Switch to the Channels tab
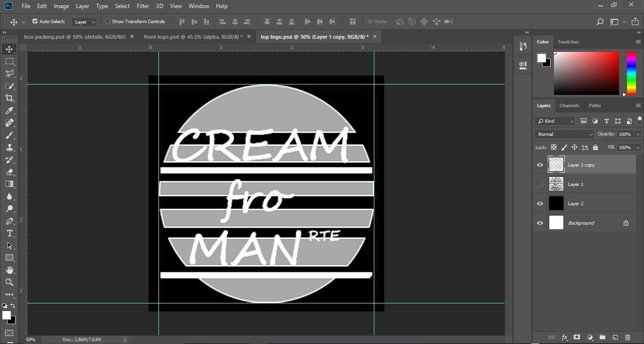The height and width of the screenshot is (344, 644). pos(569,106)
